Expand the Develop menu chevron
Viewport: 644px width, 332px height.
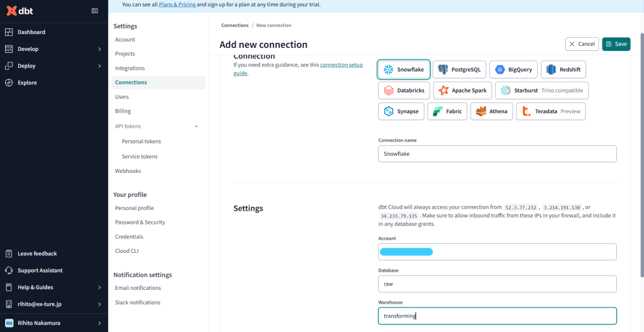click(99, 49)
